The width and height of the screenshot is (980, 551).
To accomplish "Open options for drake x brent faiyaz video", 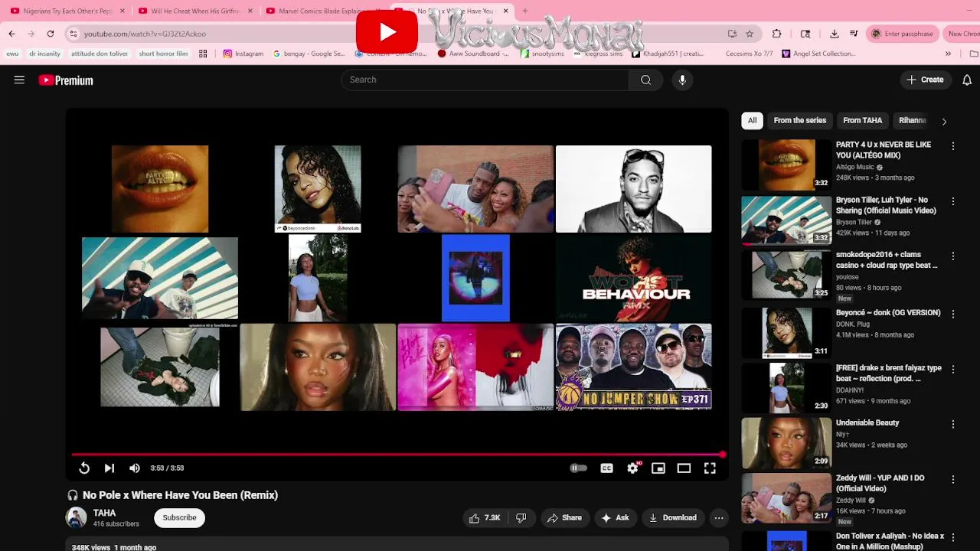I will 953,369.
